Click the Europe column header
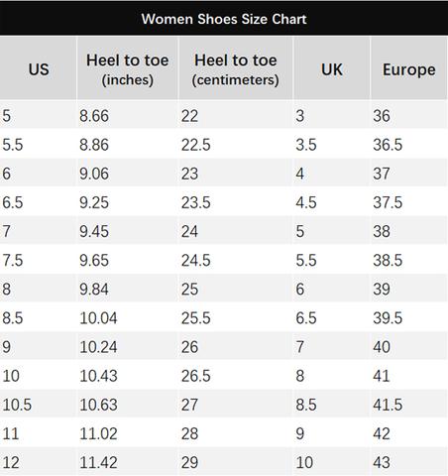448x476 pixels. point(409,68)
